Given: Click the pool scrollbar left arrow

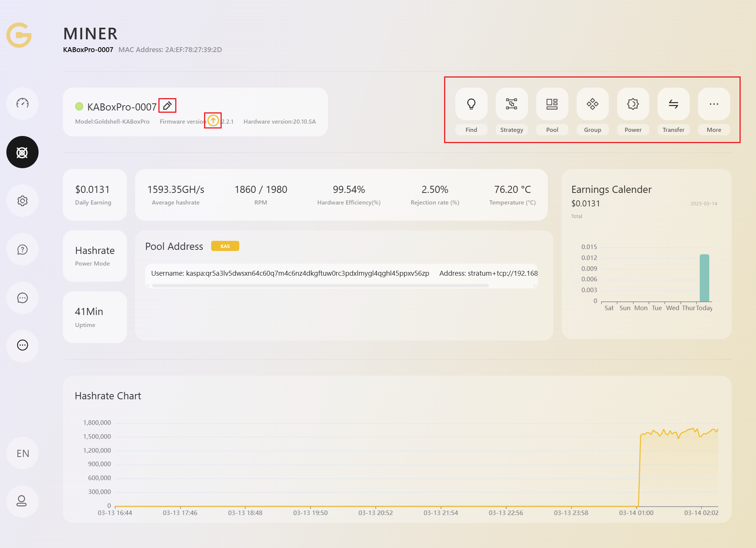Looking at the screenshot, I should click(x=148, y=285).
